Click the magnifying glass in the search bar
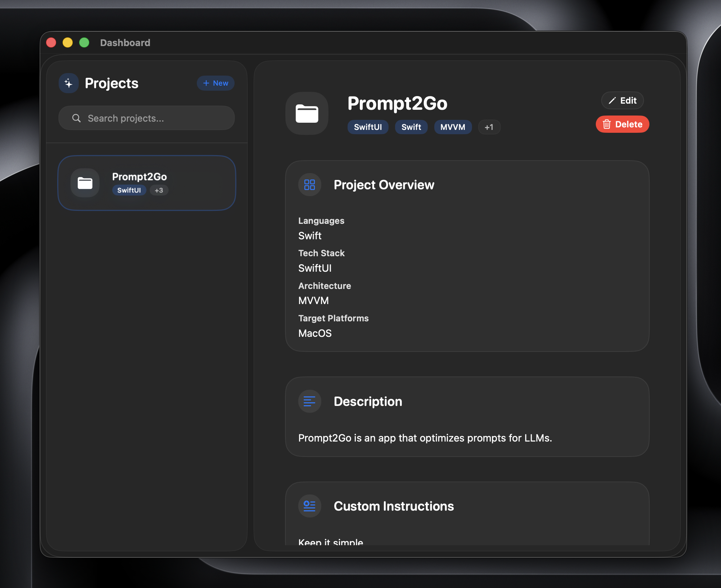 (x=76, y=118)
